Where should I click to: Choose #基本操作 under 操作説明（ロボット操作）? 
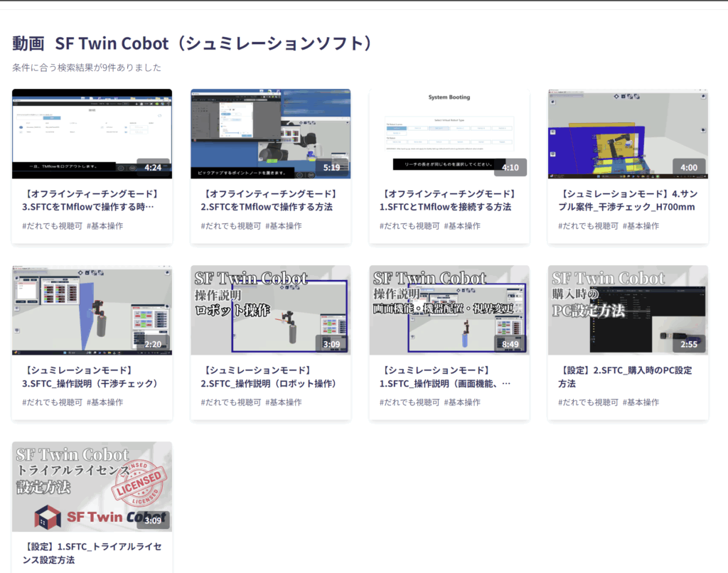tap(284, 402)
